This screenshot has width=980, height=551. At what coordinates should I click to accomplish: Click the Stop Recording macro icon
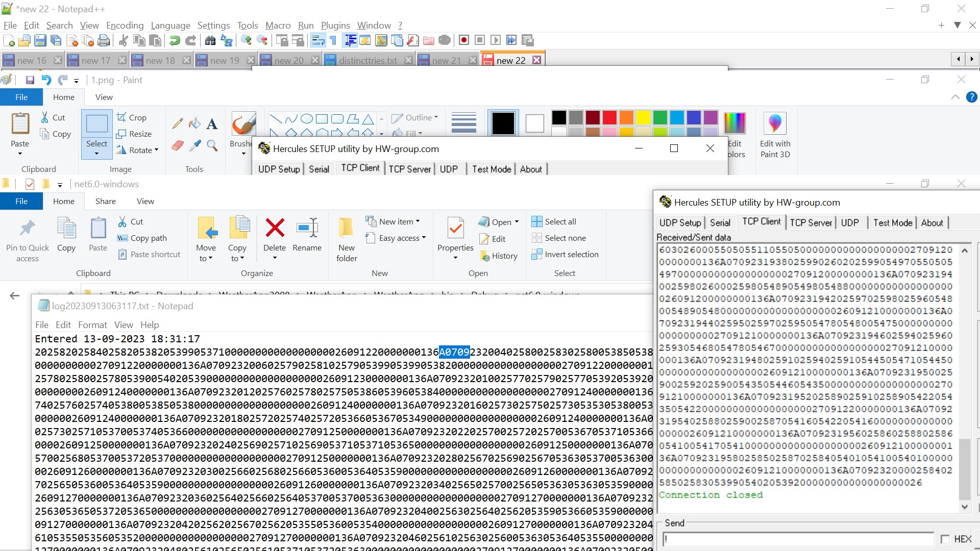click(x=480, y=40)
